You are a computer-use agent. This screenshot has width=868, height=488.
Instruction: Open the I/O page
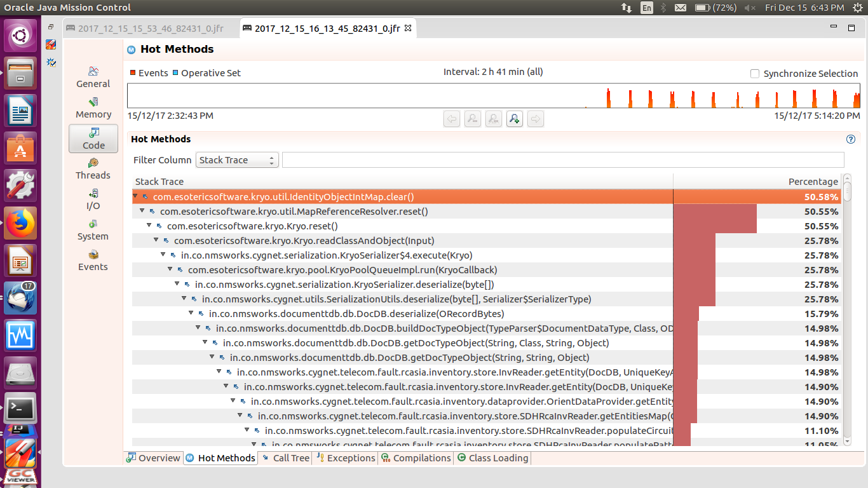point(93,200)
